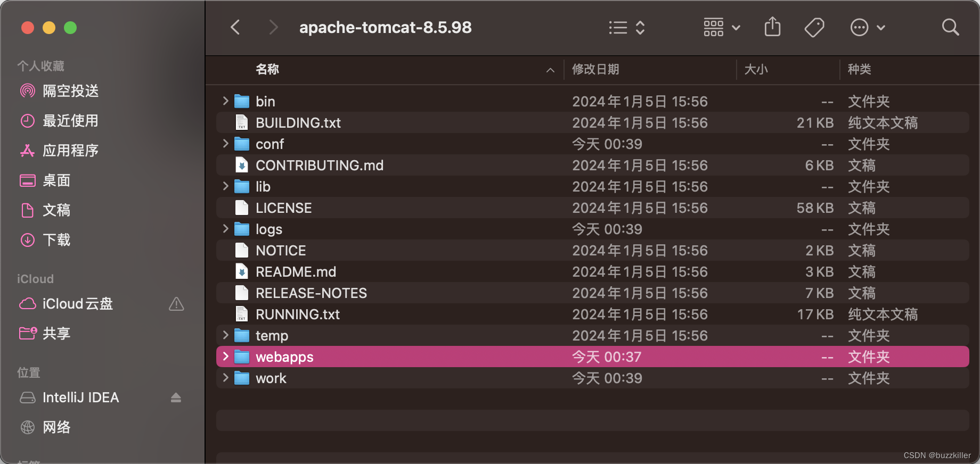Select the logs folder name

[269, 229]
